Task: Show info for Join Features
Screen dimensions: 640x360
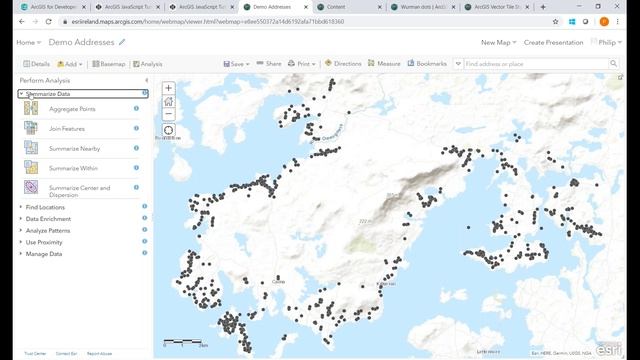Action: [x=136, y=128]
